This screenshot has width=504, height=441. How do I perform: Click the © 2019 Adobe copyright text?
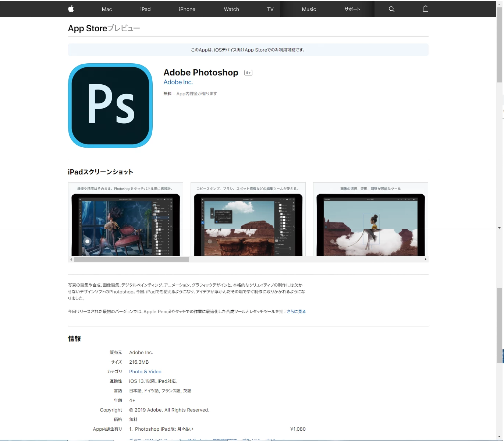click(169, 410)
